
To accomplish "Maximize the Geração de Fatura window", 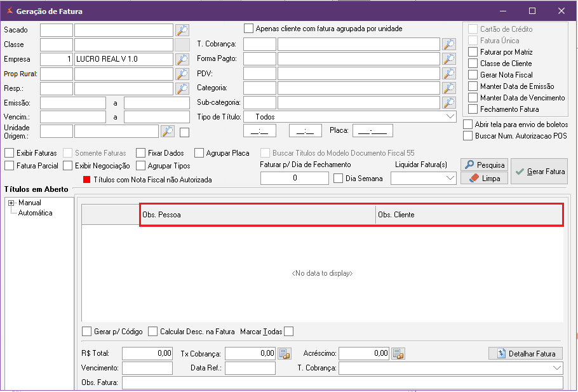I will pyautogui.click(x=532, y=11).
